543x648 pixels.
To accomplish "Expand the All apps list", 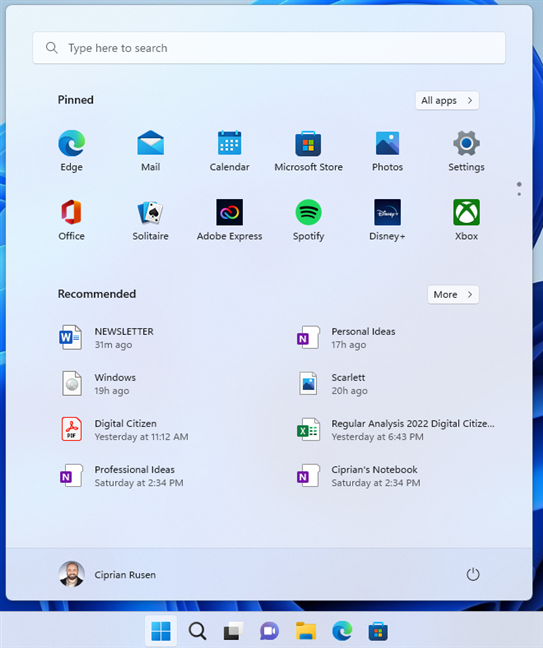I will pos(447,100).
